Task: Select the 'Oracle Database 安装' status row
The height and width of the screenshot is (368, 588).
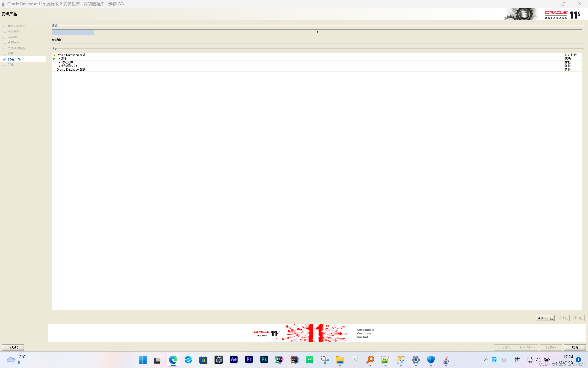Action: coord(317,55)
